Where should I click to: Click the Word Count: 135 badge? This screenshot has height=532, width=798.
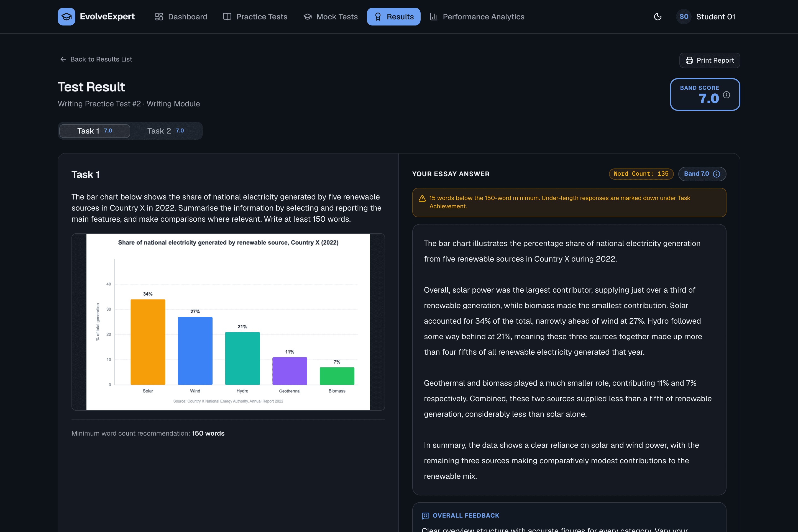[x=641, y=174]
